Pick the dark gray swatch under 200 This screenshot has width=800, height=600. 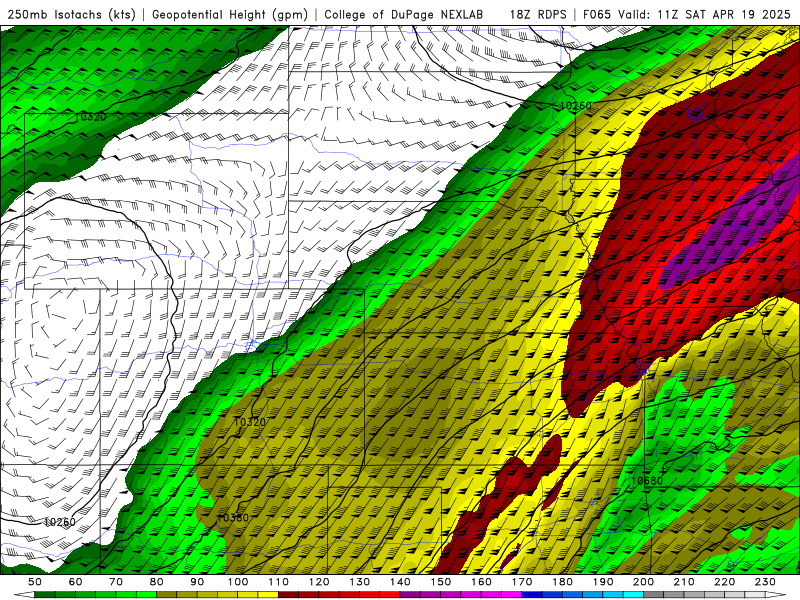click(654, 595)
